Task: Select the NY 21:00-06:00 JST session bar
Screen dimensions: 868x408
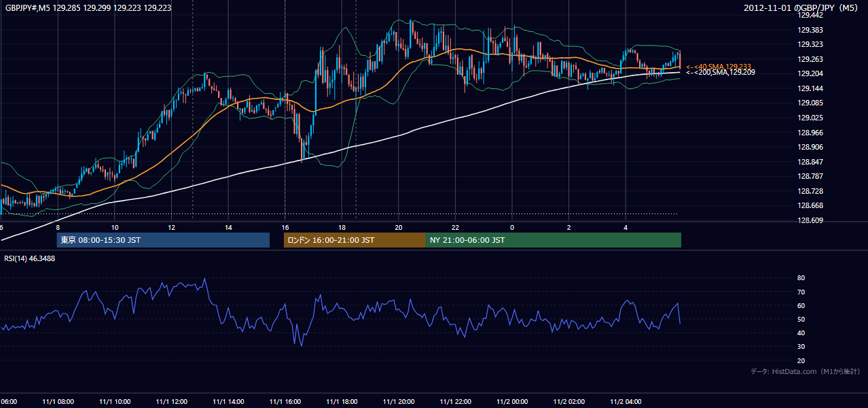Action: point(554,240)
